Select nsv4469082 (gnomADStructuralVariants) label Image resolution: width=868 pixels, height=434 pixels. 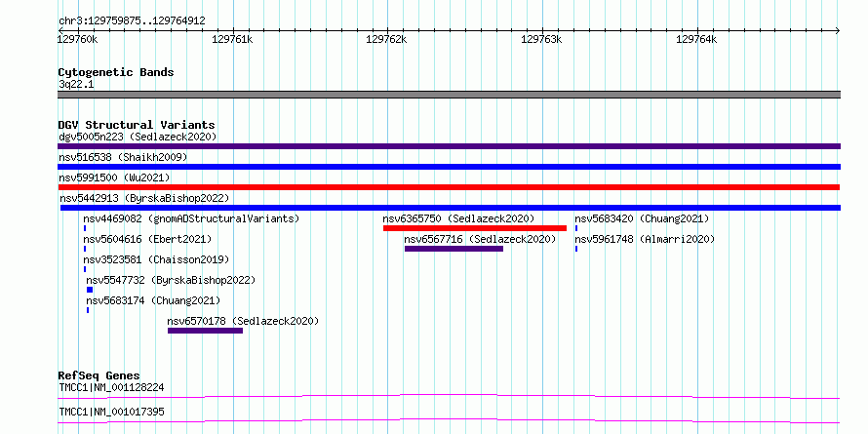pyautogui.click(x=191, y=218)
